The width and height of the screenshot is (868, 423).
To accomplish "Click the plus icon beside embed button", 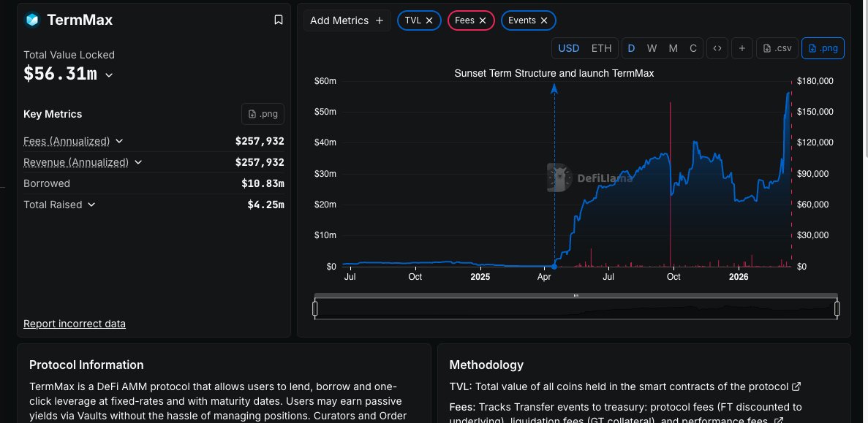I will point(741,48).
